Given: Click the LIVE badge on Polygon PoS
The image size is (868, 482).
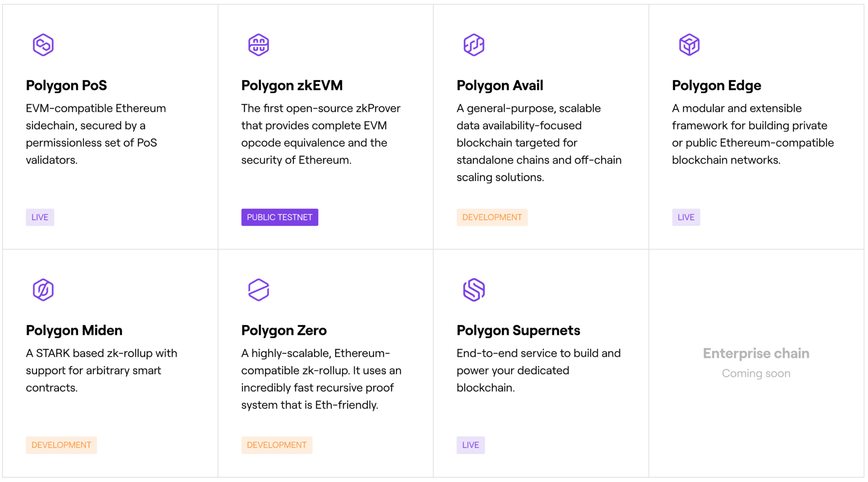Looking at the screenshot, I should pos(39,217).
